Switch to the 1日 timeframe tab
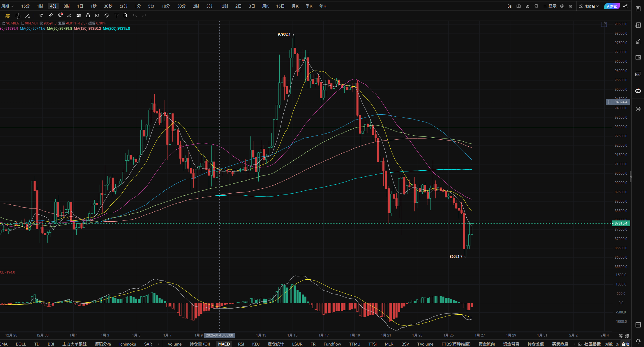 pos(80,6)
